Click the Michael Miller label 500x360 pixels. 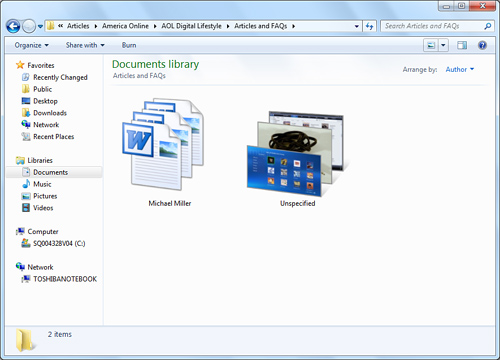(170, 203)
